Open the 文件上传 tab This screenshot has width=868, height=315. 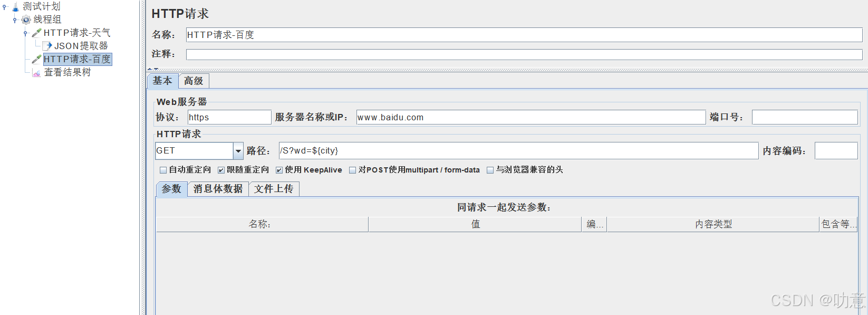point(274,189)
